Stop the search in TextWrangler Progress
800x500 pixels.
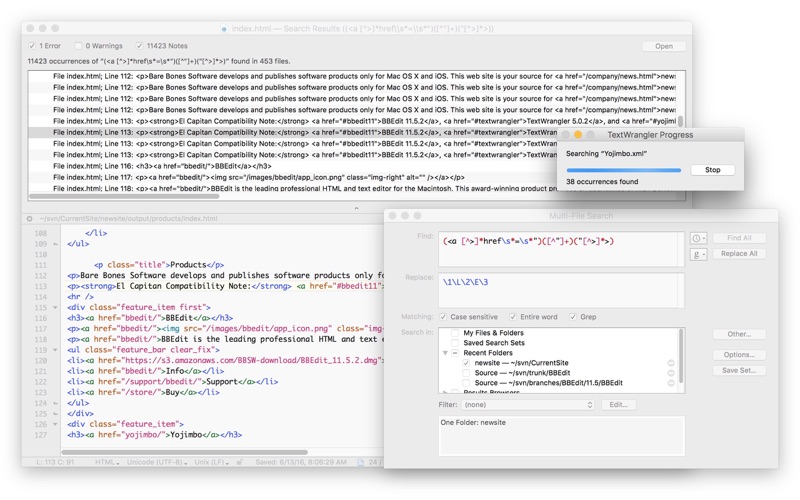point(713,170)
